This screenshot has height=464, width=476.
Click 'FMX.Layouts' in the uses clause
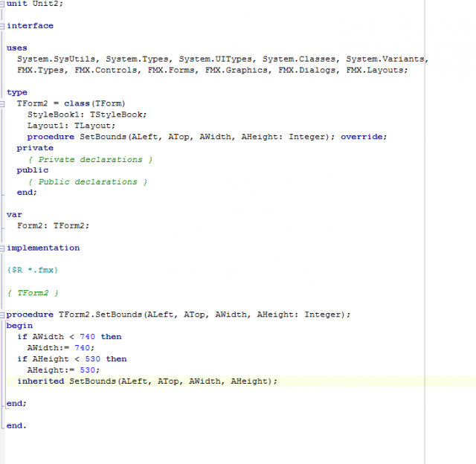click(x=375, y=70)
